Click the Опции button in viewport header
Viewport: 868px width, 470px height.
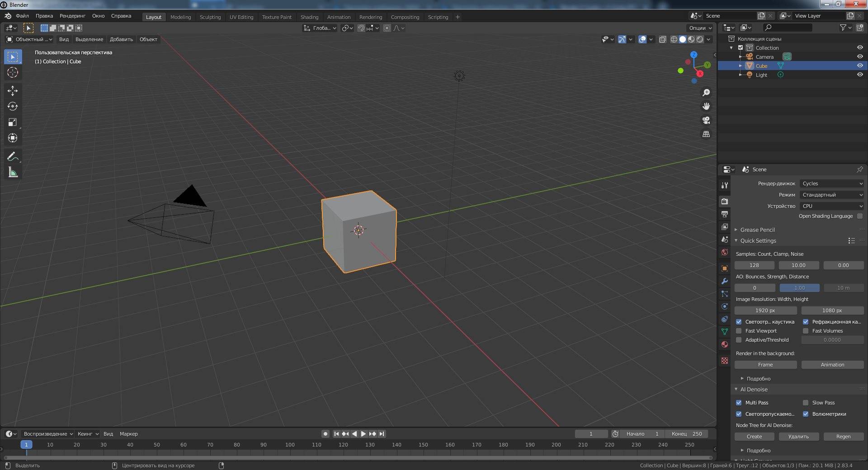700,28
